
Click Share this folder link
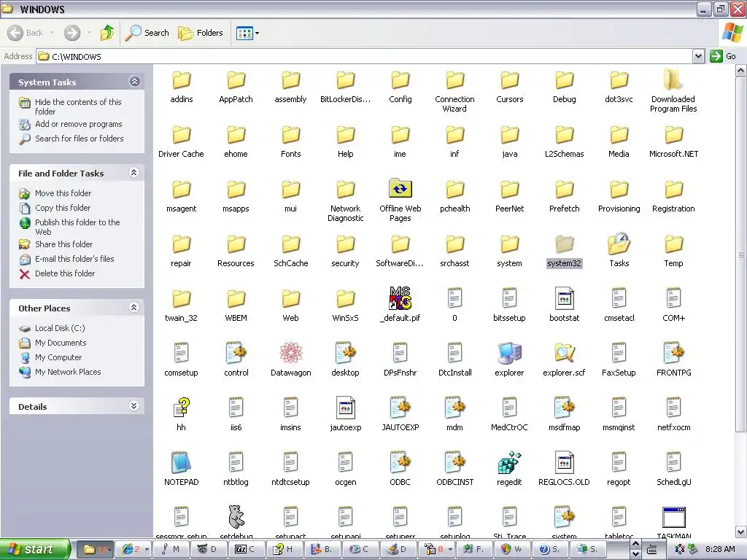point(64,244)
